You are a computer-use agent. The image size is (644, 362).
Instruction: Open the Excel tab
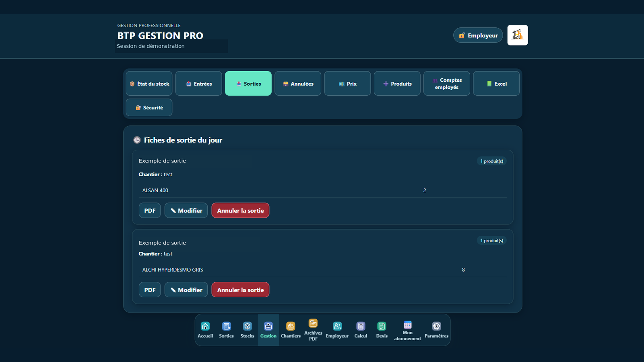pos(496,83)
